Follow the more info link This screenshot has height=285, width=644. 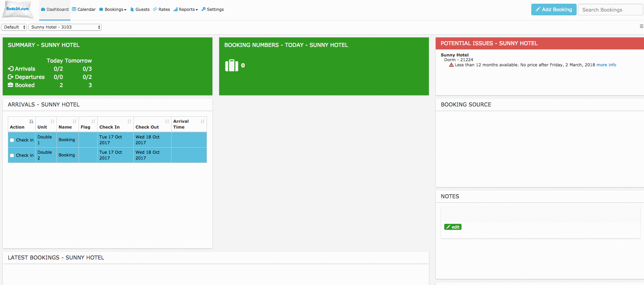pos(606,65)
